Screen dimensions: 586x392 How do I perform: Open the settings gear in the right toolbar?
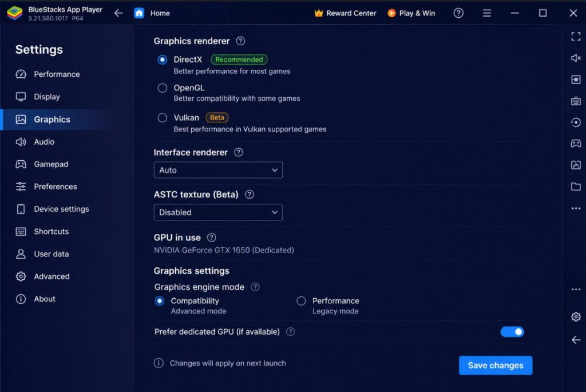coord(576,317)
